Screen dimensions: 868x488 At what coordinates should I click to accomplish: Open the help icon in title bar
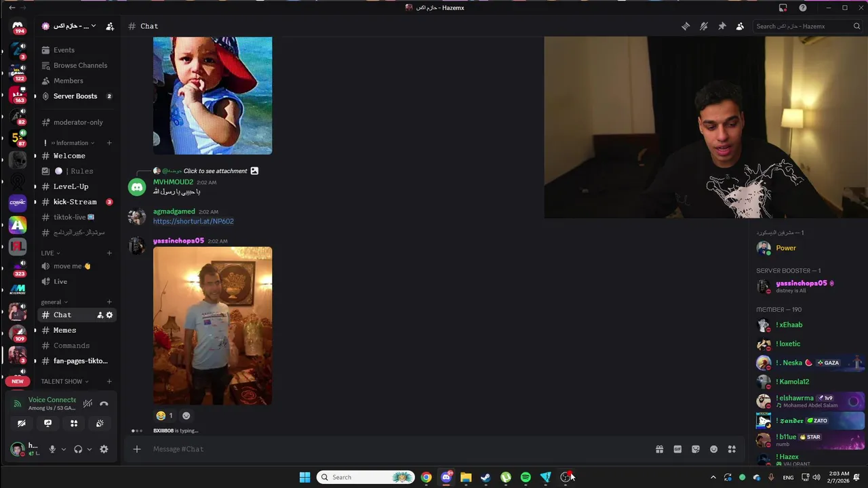pyautogui.click(x=803, y=7)
